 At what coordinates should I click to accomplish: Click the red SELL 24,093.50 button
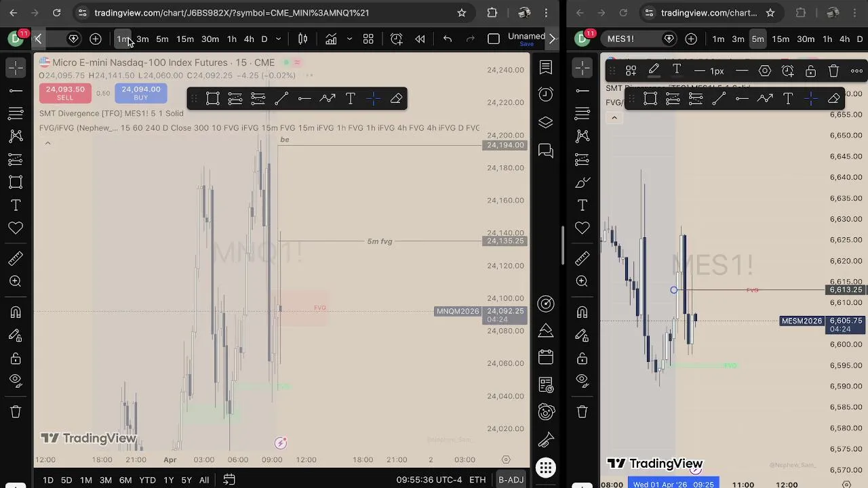click(x=65, y=93)
